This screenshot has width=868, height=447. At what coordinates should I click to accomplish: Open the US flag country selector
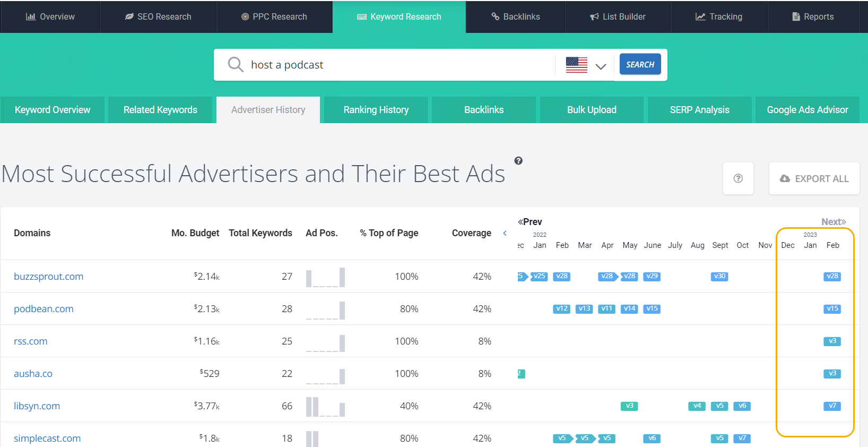point(577,65)
